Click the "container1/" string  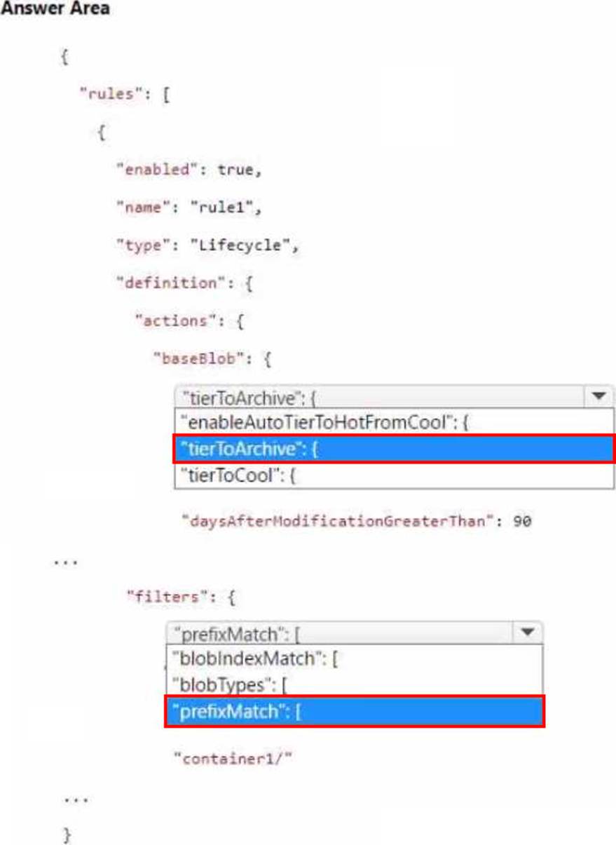(232, 757)
